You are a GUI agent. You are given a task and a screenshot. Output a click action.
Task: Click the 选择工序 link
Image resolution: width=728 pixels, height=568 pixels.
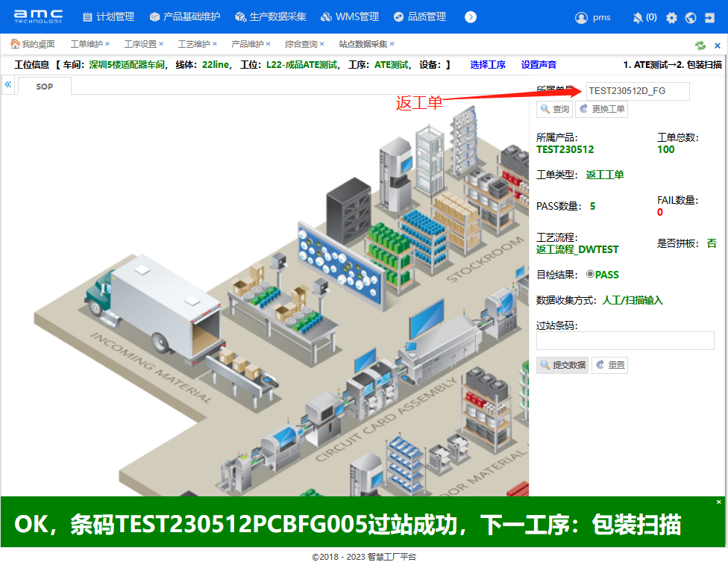click(488, 65)
